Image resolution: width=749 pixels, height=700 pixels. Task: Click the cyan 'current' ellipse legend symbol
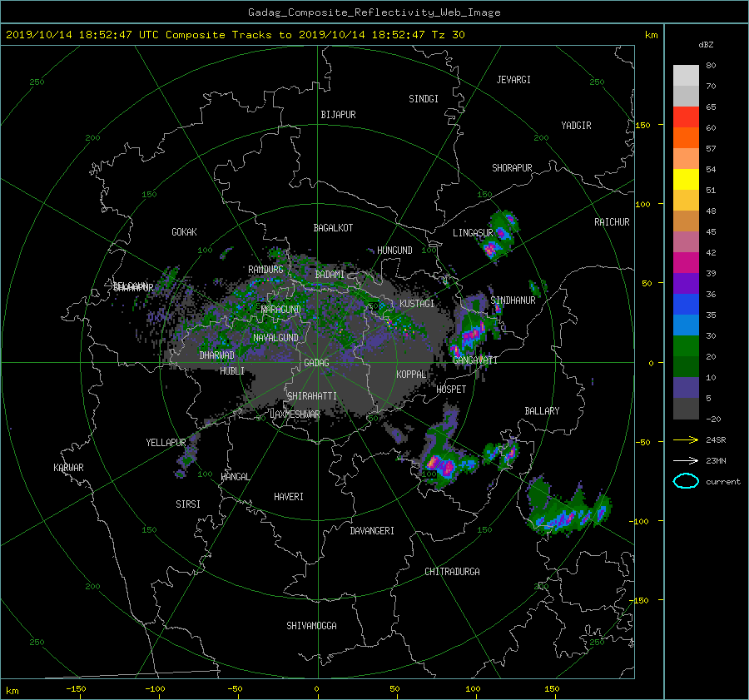coord(686,481)
